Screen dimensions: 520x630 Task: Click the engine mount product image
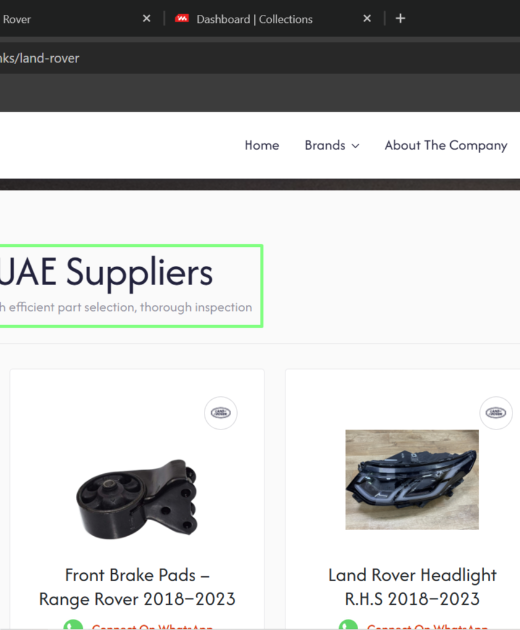pos(137,499)
